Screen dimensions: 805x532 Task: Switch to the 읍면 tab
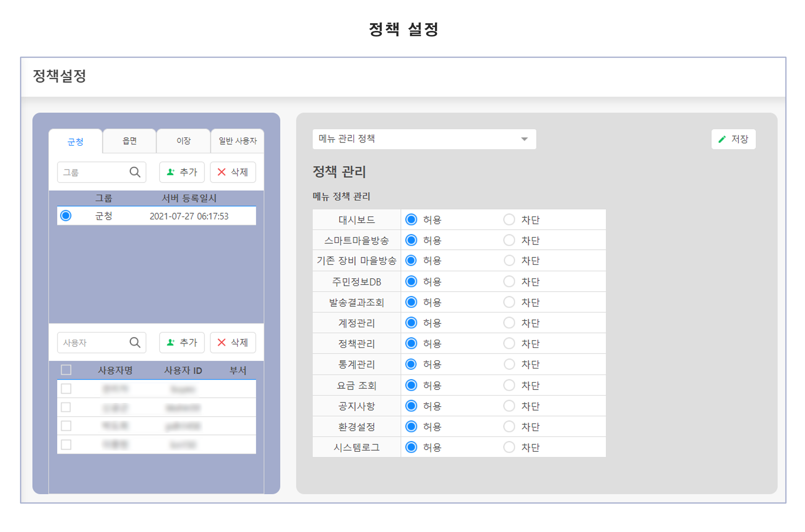tap(129, 141)
